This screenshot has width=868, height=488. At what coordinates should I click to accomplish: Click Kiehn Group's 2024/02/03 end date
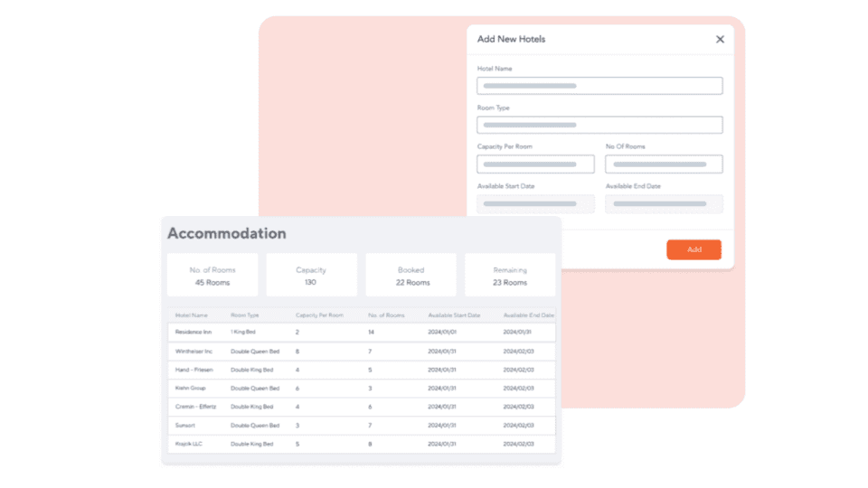point(518,389)
